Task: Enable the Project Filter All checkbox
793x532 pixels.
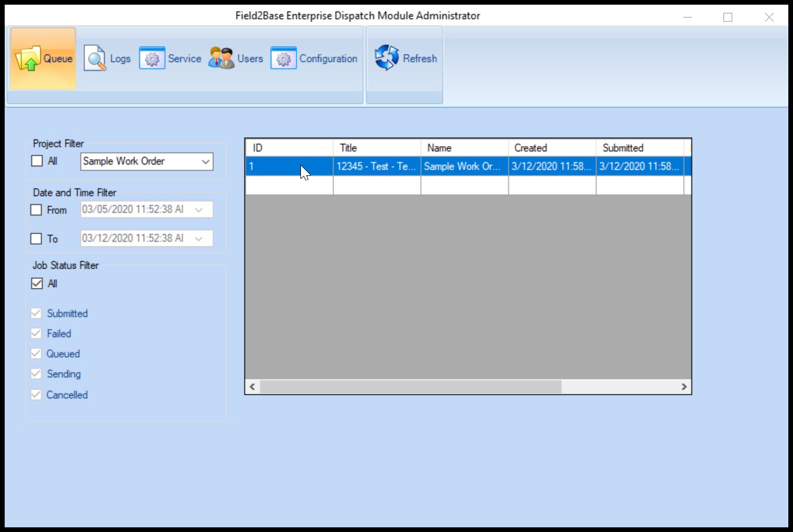Action: [x=37, y=161]
